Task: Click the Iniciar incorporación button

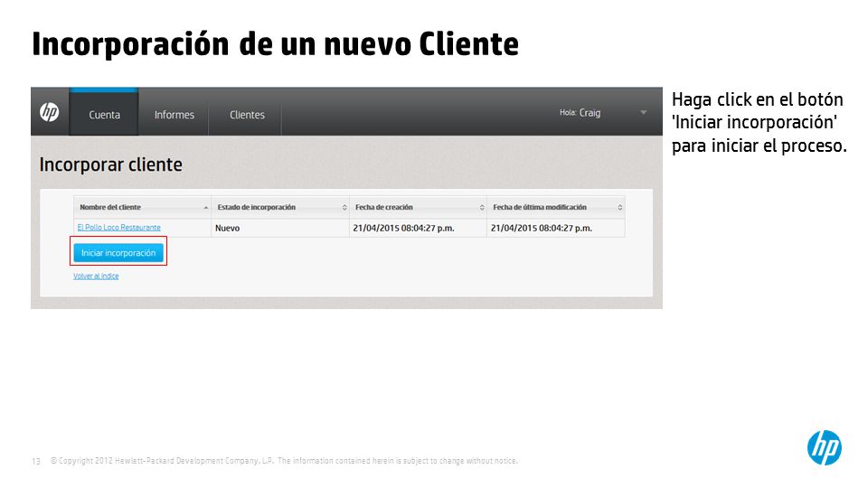Action: pos(118,253)
